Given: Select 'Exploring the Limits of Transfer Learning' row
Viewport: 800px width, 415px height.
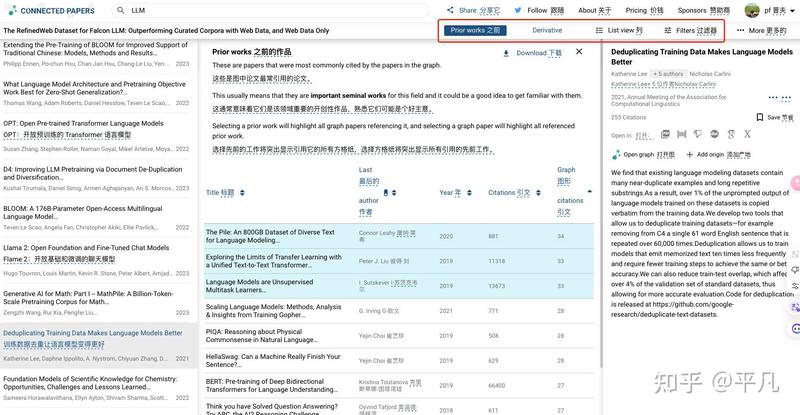Looking at the screenshot, I should (x=399, y=261).
